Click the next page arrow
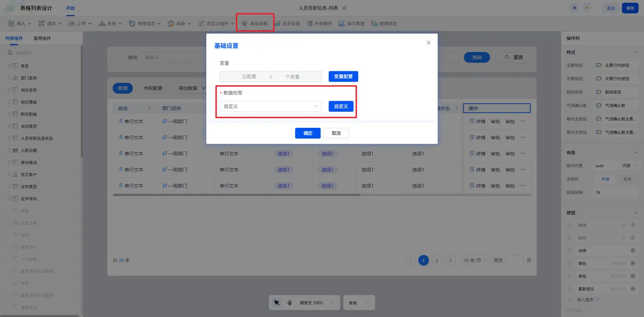Screen dimensions: 644x317 pyautogui.click(x=451, y=260)
